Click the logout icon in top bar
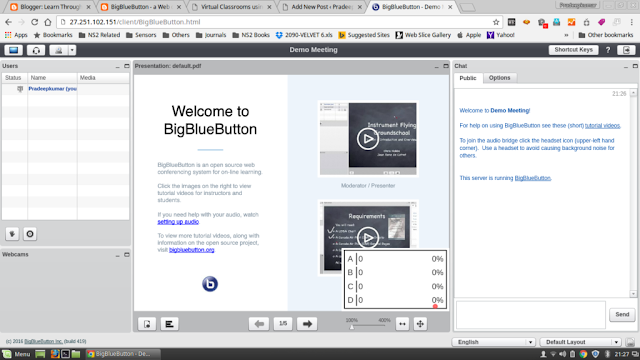The width and height of the screenshot is (640, 360). [626, 50]
